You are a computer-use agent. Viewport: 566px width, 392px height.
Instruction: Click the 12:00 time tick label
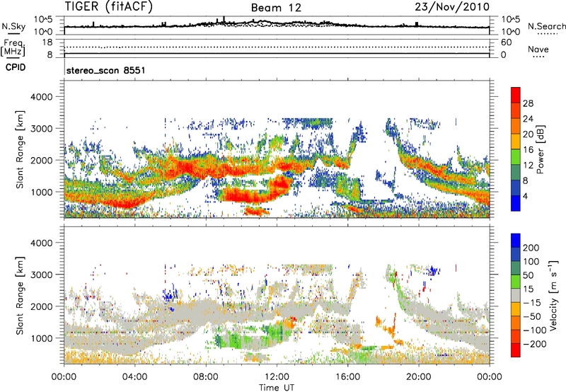pyautogui.click(x=277, y=377)
